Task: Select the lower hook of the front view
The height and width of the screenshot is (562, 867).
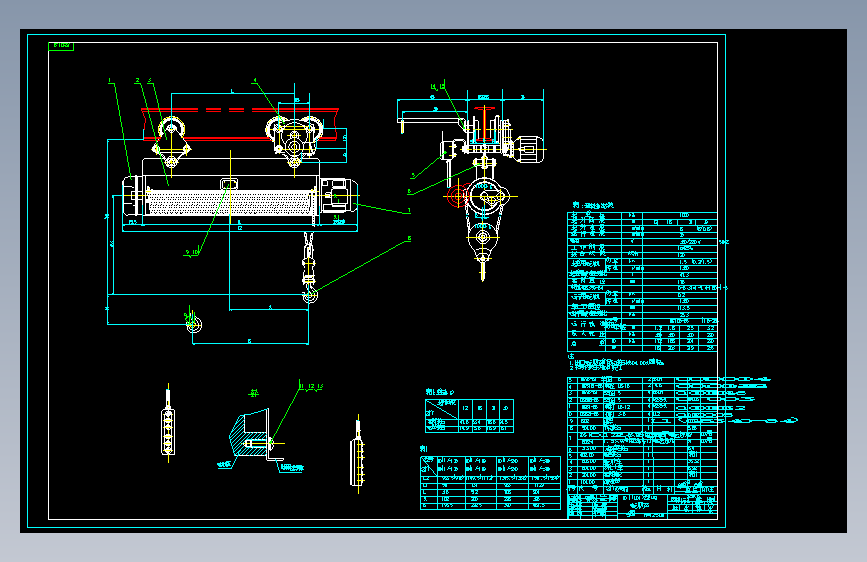Action: click(310, 295)
